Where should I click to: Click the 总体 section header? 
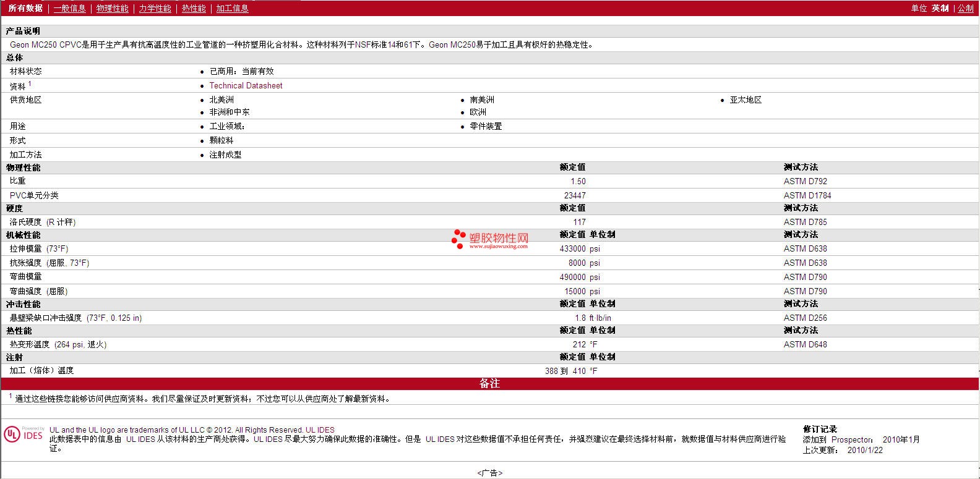pos(14,57)
